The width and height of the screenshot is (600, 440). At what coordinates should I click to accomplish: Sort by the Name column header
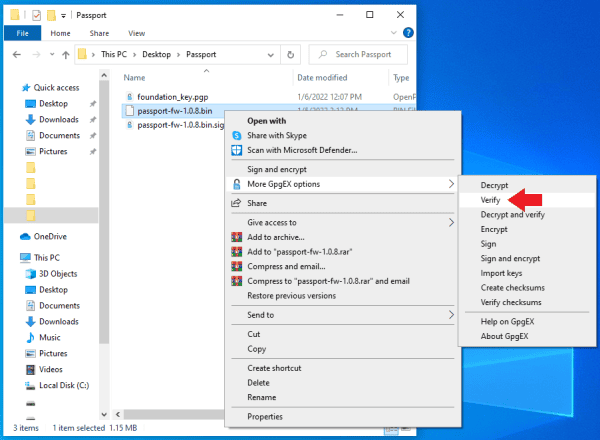click(x=134, y=78)
